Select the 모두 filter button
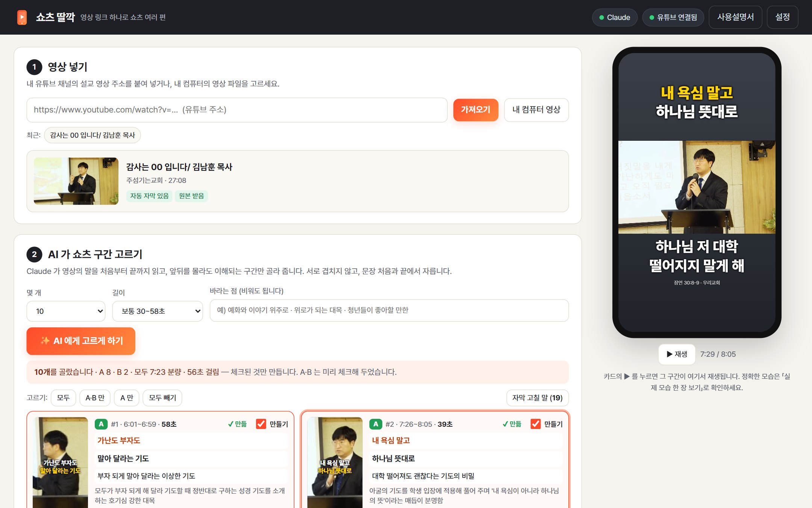This screenshot has width=812, height=508. [63, 398]
